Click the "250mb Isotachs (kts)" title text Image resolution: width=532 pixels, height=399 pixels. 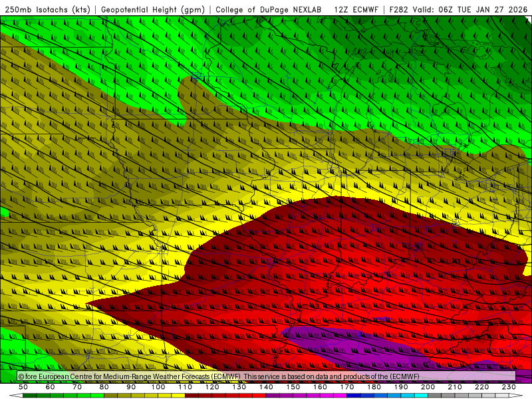[48, 9]
